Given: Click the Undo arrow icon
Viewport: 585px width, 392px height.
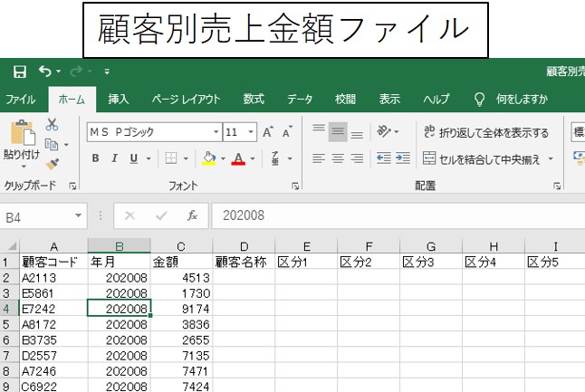Looking at the screenshot, I should (x=44, y=71).
